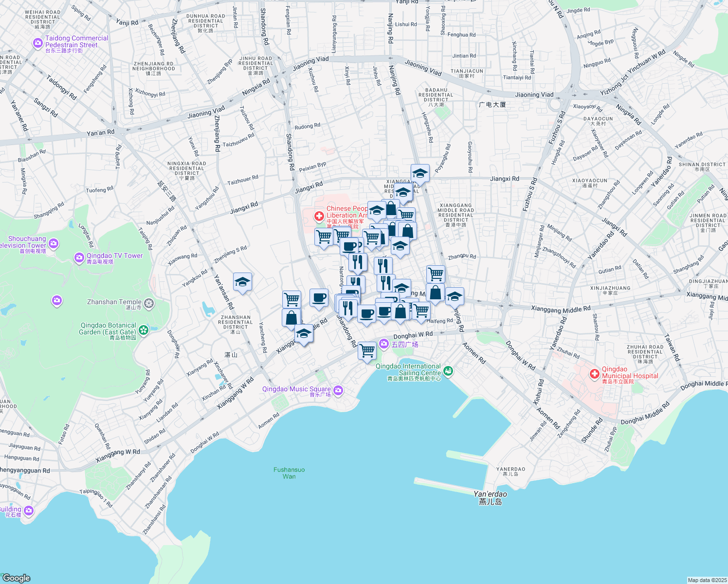Open the Google logo link
Screen dimensions: 728x584
click(x=16, y=578)
